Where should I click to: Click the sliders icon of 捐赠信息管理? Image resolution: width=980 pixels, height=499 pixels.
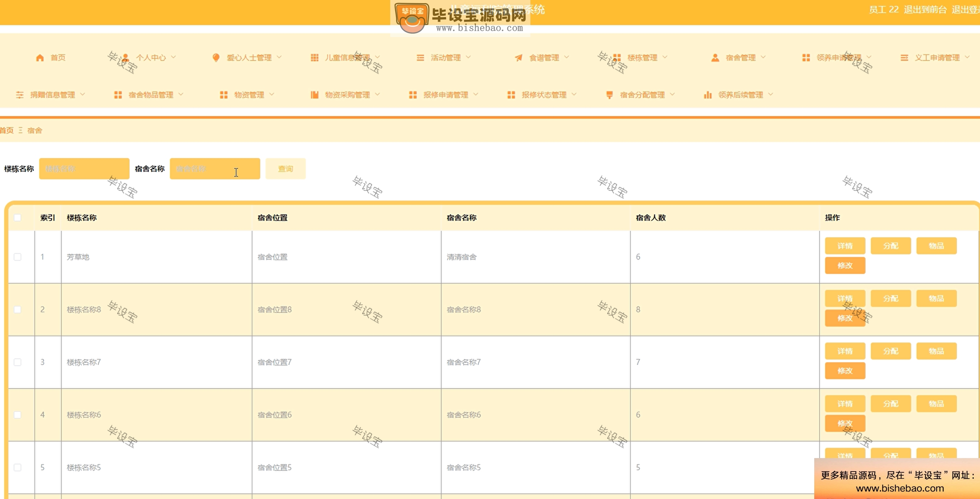click(20, 95)
